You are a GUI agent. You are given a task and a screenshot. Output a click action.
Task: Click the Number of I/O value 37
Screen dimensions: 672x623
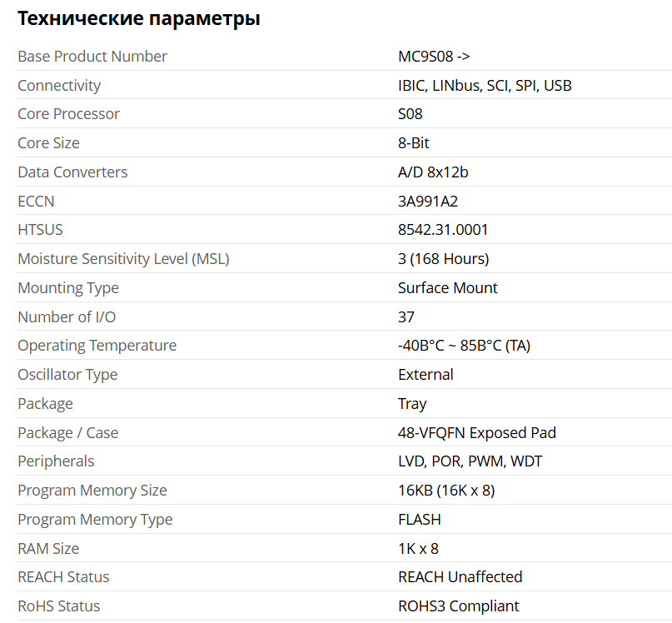(x=406, y=317)
